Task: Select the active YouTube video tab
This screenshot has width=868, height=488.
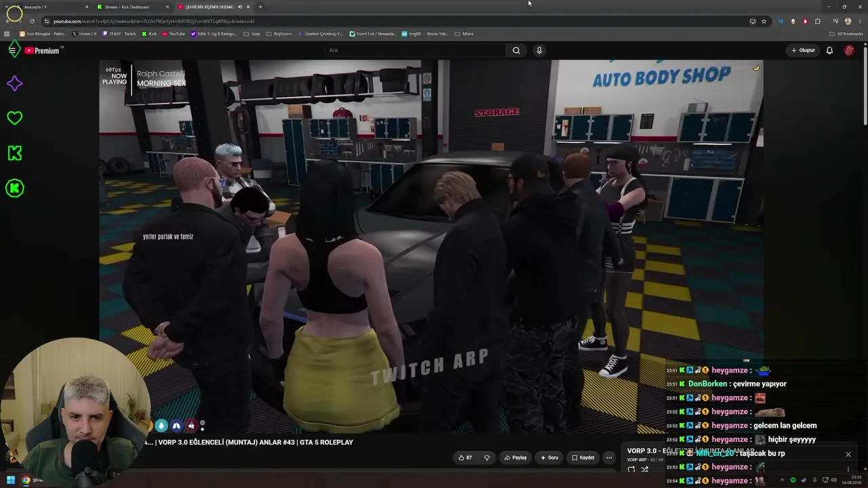Action: [x=214, y=7]
